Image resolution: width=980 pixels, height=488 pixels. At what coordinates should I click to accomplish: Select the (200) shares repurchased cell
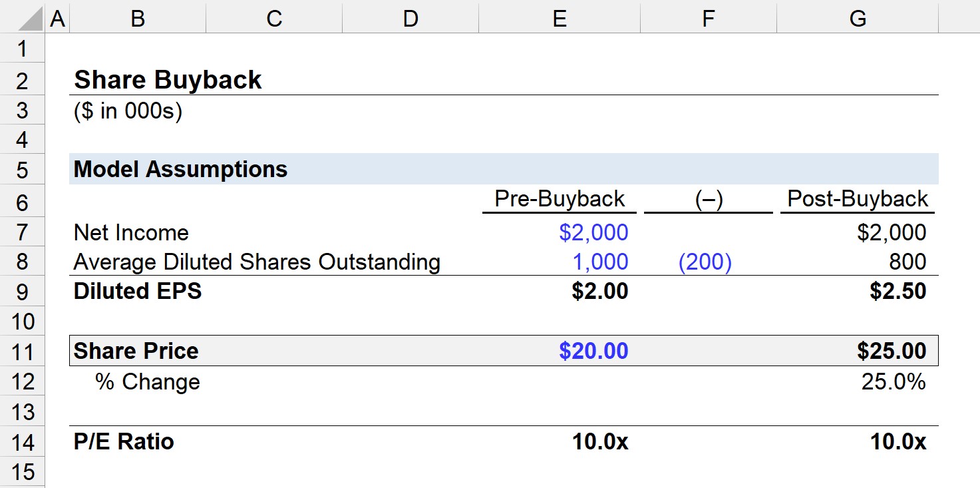[705, 262]
